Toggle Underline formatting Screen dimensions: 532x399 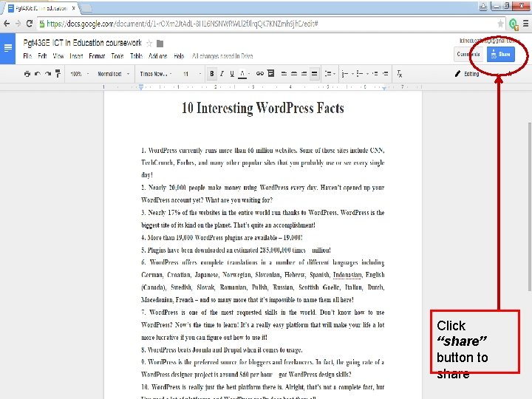coord(232,74)
